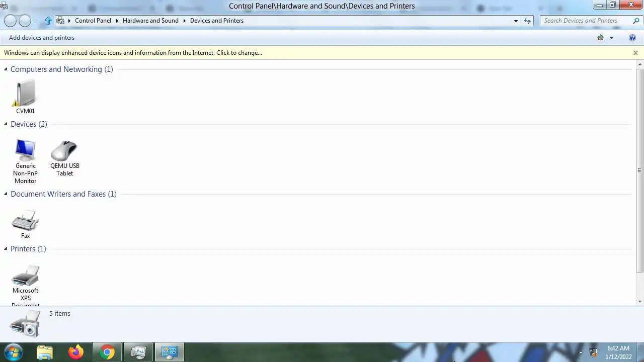644x362 pixels.
Task: Click the Document Writers and Faxes heading
Action: 63,194
